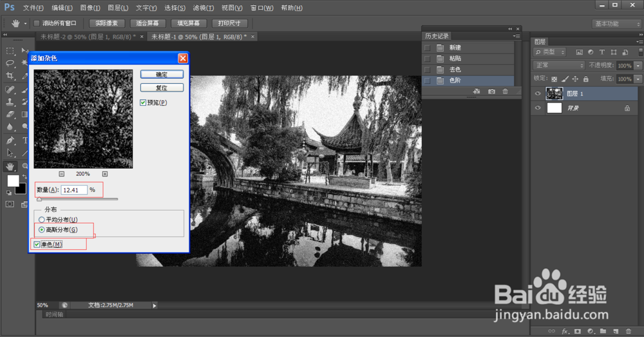Filter layers by adjustment layer icon

(591, 52)
